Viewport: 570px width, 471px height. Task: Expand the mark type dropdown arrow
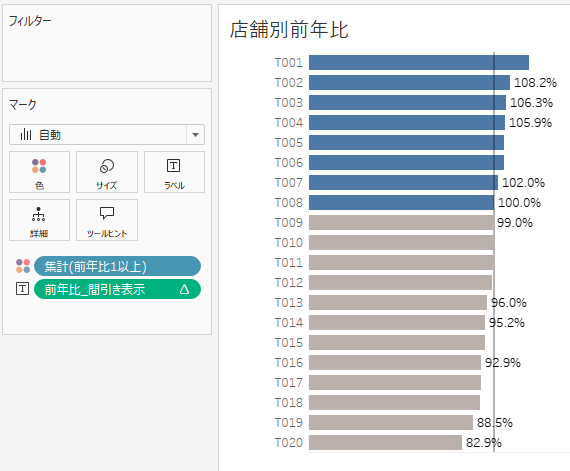click(x=196, y=135)
